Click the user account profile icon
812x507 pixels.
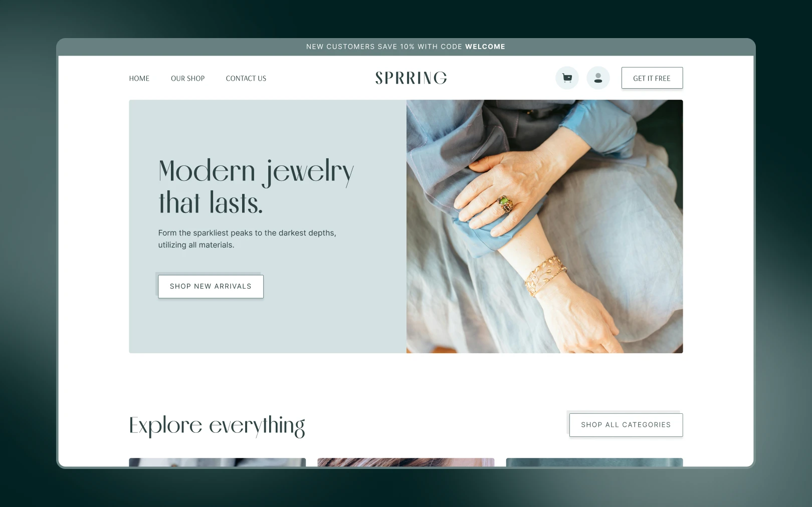(x=598, y=78)
